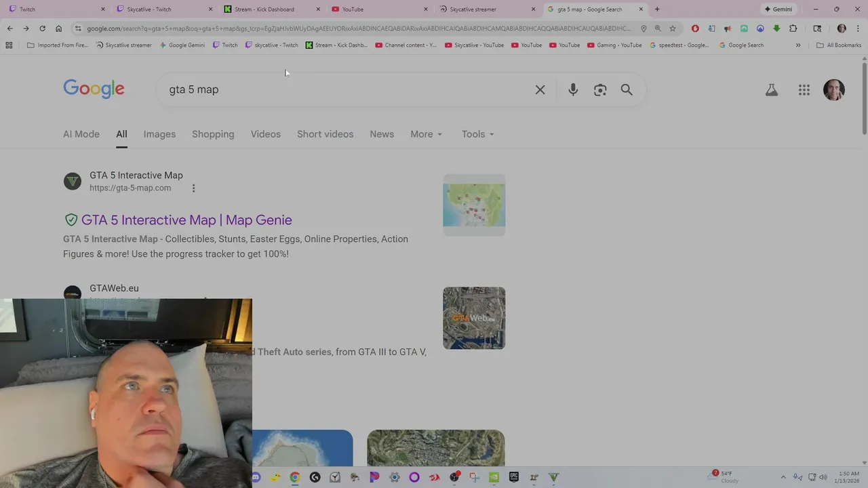Open the Chrome three-dot menu
Screen dimensions: 868x488
click(858, 28)
